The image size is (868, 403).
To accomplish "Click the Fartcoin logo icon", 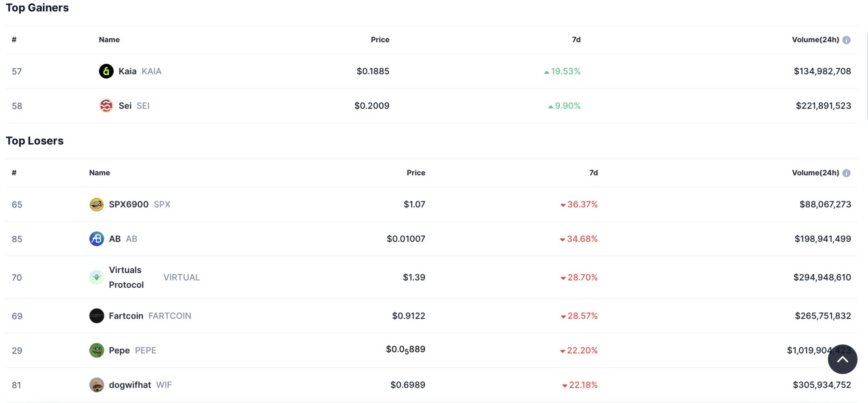I will 97,316.
